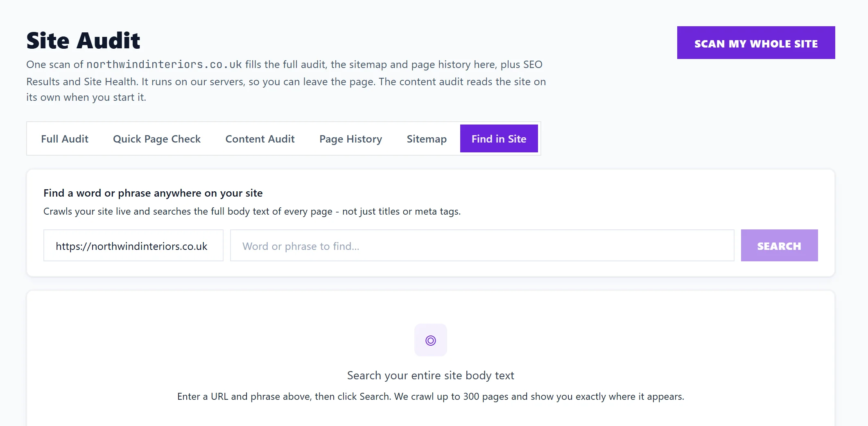Image resolution: width=868 pixels, height=426 pixels.
Task: Click the Site Audit heading
Action: click(x=83, y=41)
